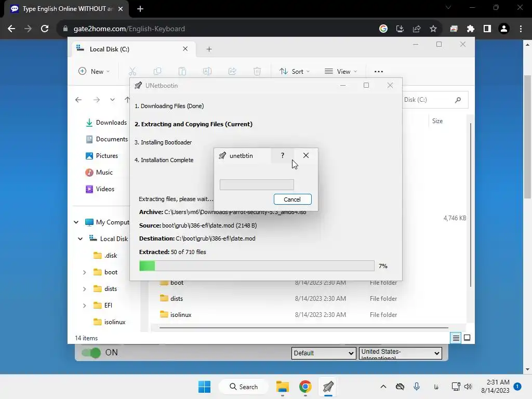Screen dimensions: 532x399
Task: Expand the dists folder in the tree
Action: tap(85, 289)
